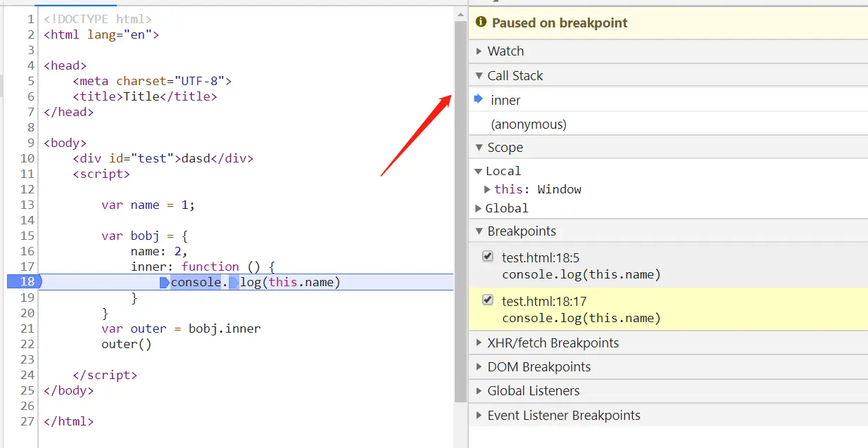Uncheck the test.html:18:17 breakpoint checkbox
Image resolution: width=868 pixels, height=448 pixels.
pos(487,300)
